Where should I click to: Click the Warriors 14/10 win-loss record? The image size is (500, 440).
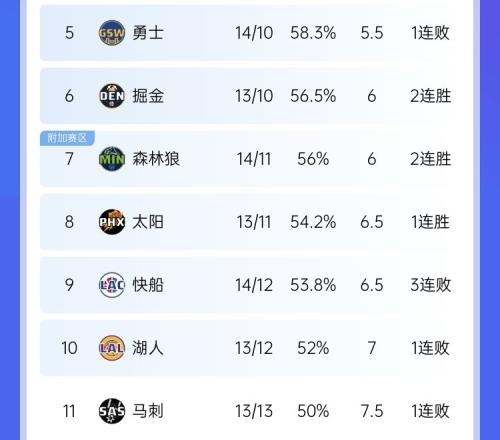[254, 33]
